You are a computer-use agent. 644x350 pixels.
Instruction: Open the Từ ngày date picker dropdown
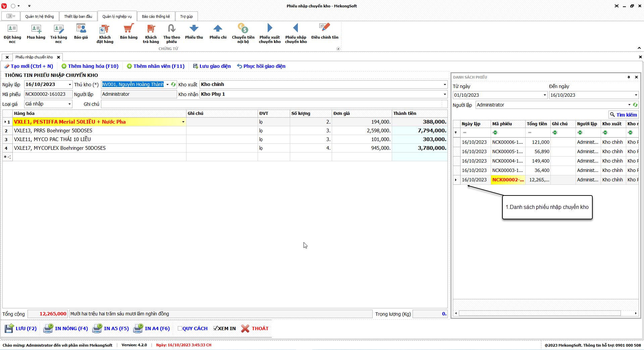pyautogui.click(x=545, y=95)
